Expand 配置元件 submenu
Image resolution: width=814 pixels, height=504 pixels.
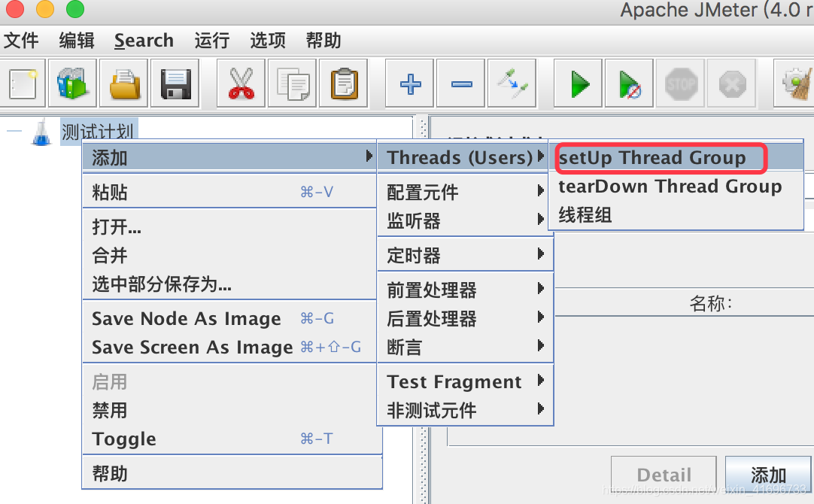coord(465,192)
